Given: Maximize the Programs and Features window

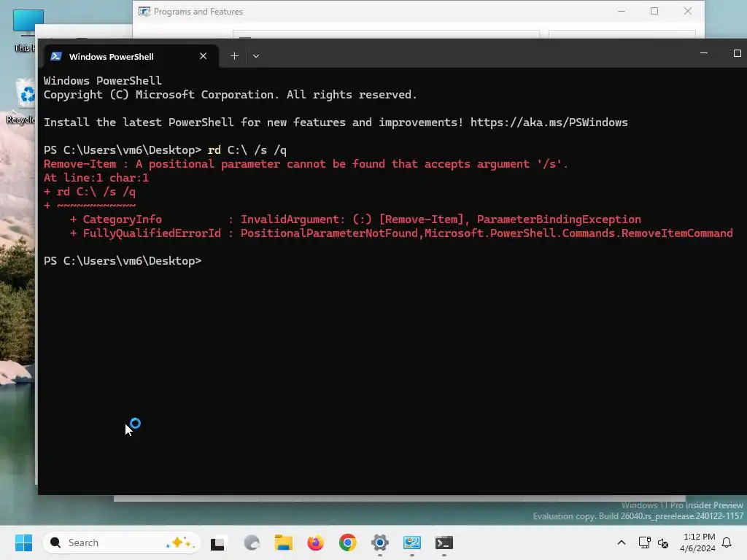Looking at the screenshot, I should pyautogui.click(x=654, y=11).
